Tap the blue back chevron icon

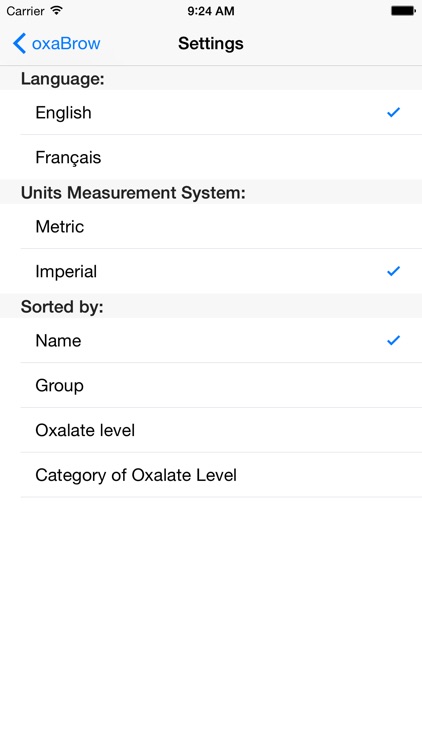[19, 44]
